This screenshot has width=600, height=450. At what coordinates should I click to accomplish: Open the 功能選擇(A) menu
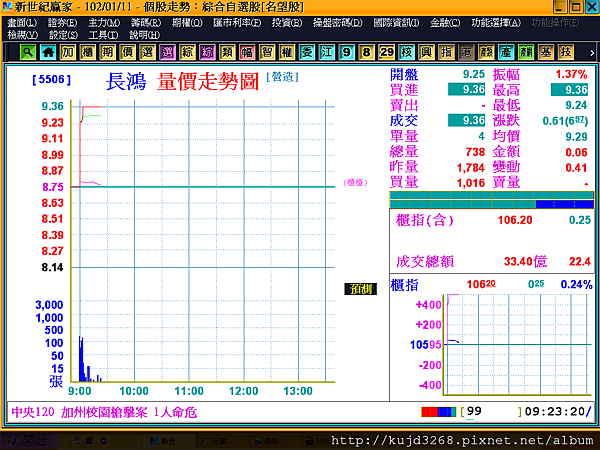496,23
